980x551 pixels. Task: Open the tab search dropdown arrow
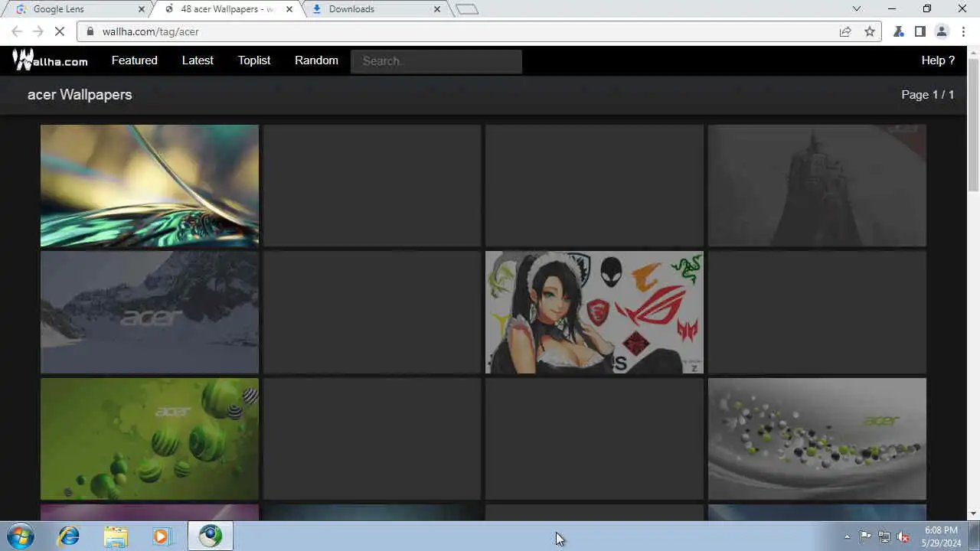pyautogui.click(x=857, y=9)
